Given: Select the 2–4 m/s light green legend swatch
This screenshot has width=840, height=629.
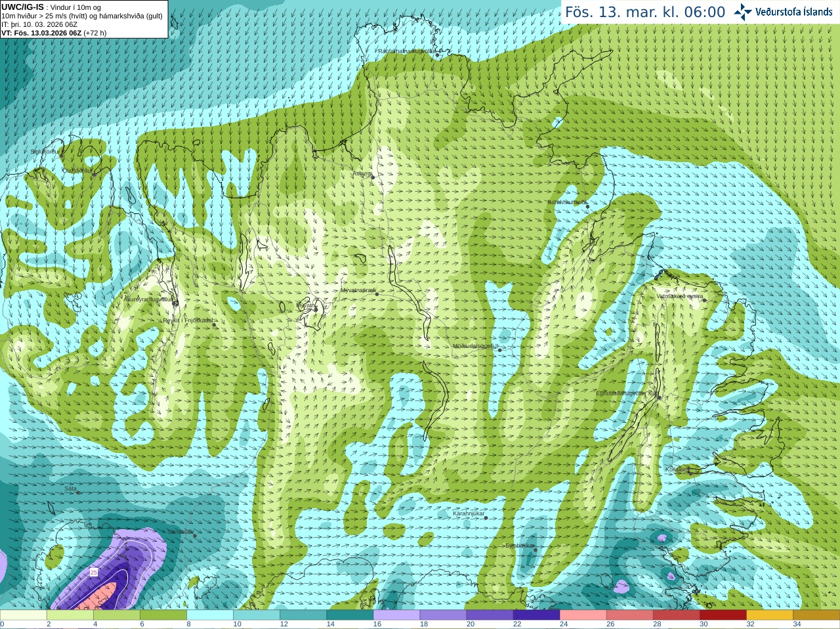Looking at the screenshot, I should [x=70, y=615].
